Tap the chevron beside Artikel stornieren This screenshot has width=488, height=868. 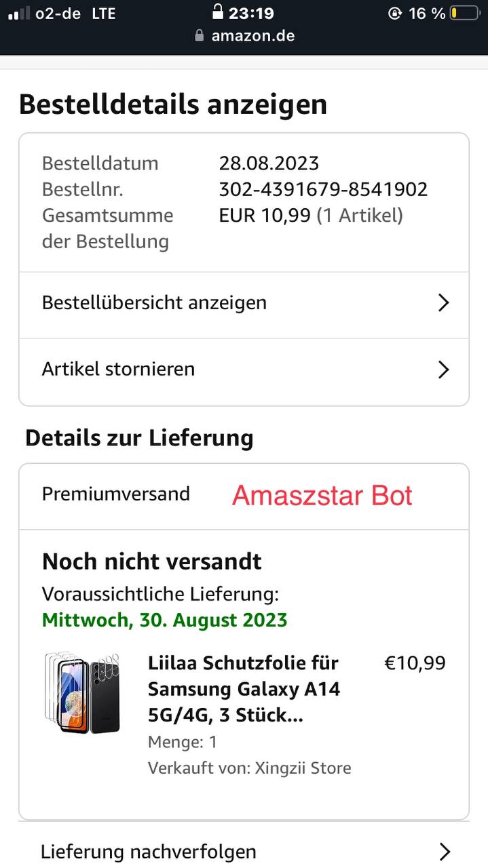coord(443,369)
